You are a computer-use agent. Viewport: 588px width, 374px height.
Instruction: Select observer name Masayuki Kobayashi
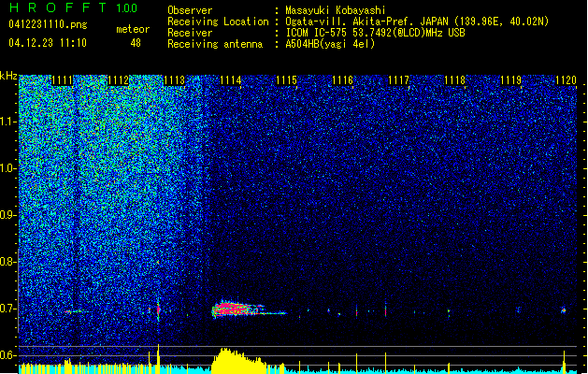coord(336,10)
